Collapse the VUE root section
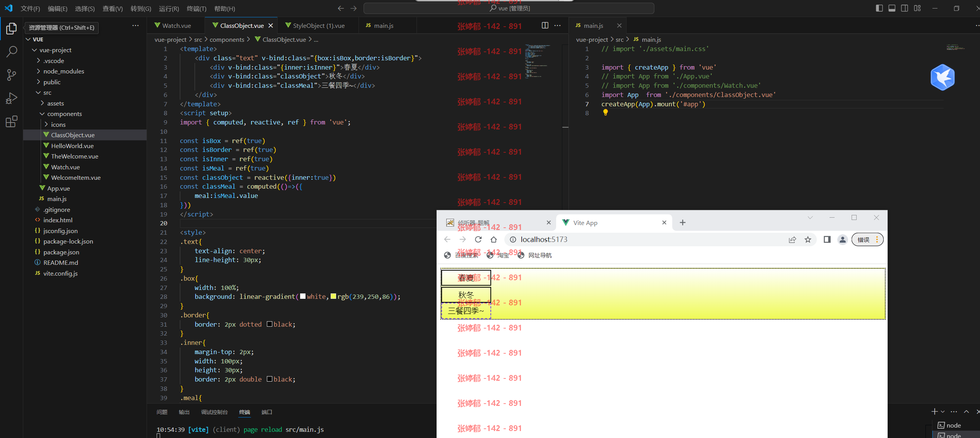 28,39
